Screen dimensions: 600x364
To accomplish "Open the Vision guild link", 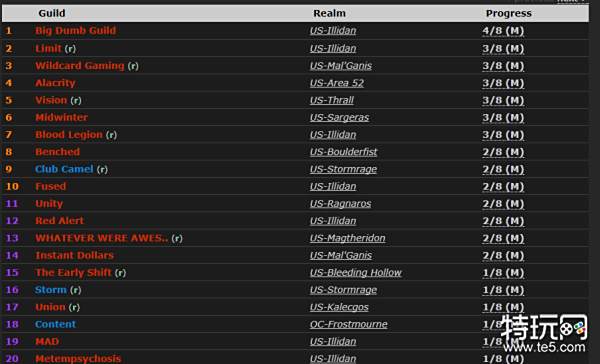I will [51, 100].
